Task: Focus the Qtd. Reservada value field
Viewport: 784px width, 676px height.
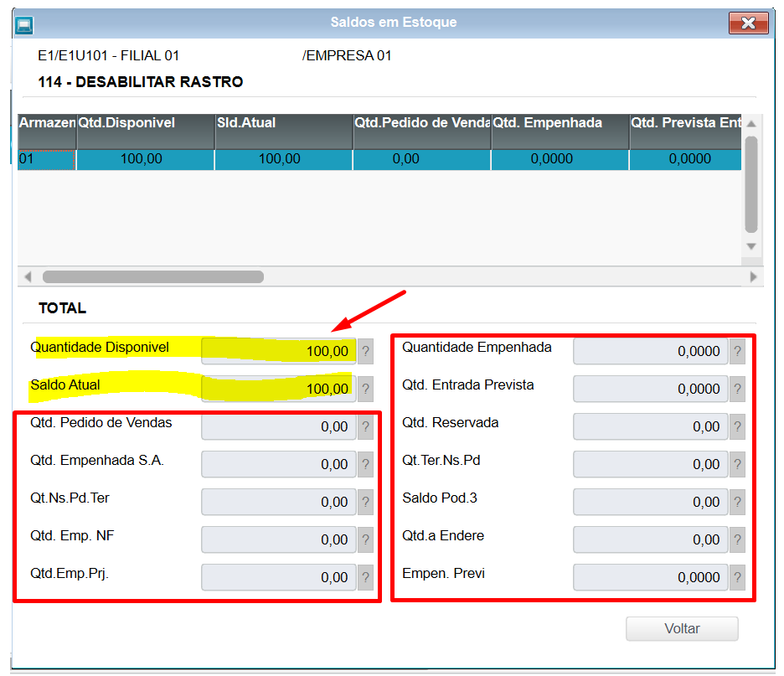Action: pyautogui.click(x=651, y=426)
